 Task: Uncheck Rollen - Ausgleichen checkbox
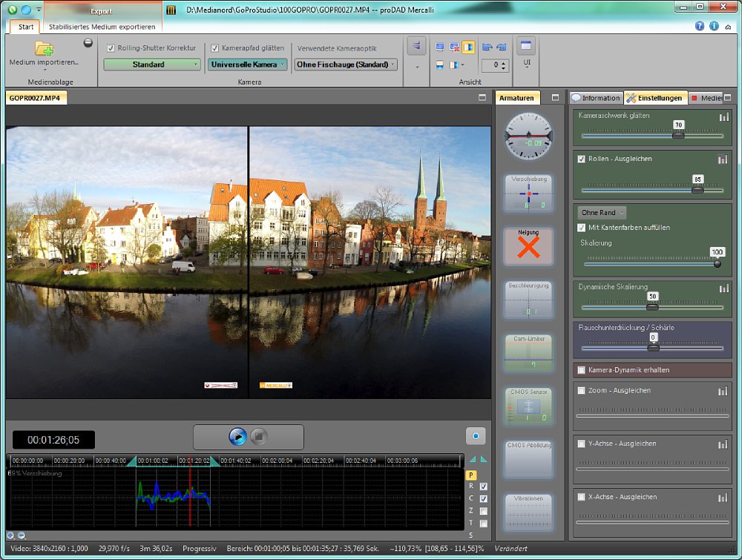(582, 159)
